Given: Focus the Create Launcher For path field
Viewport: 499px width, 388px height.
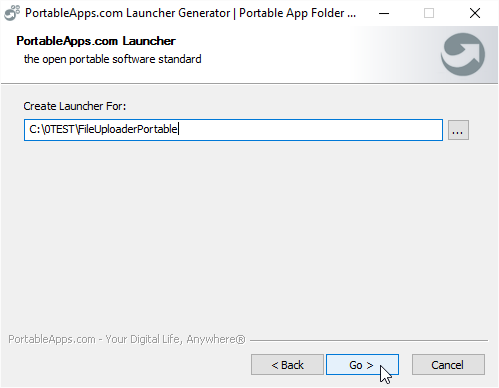Looking at the screenshot, I should (x=233, y=130).
